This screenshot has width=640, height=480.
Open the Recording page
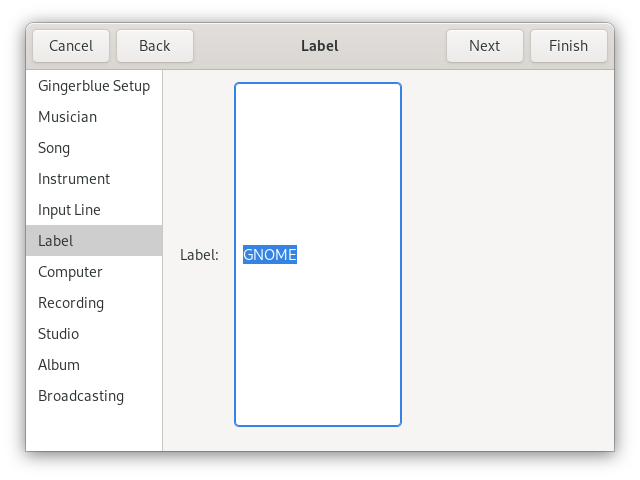(x=71, y=303)
